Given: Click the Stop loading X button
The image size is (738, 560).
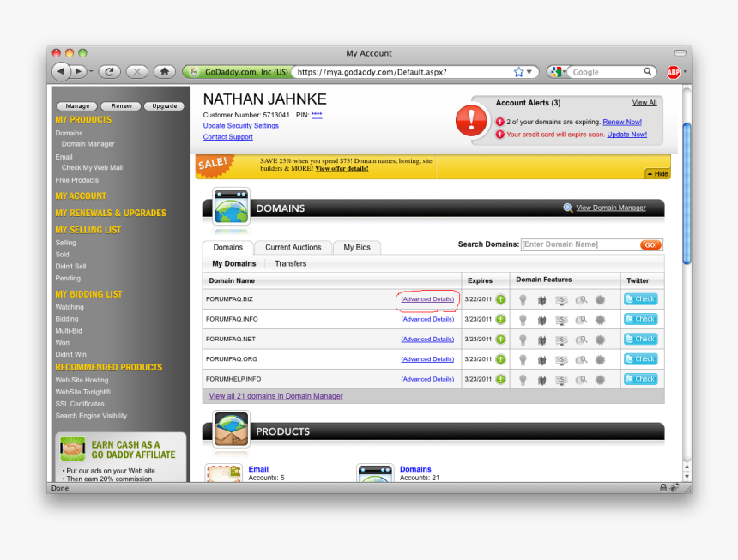Looking at the screenshot, I should point(137,72).
